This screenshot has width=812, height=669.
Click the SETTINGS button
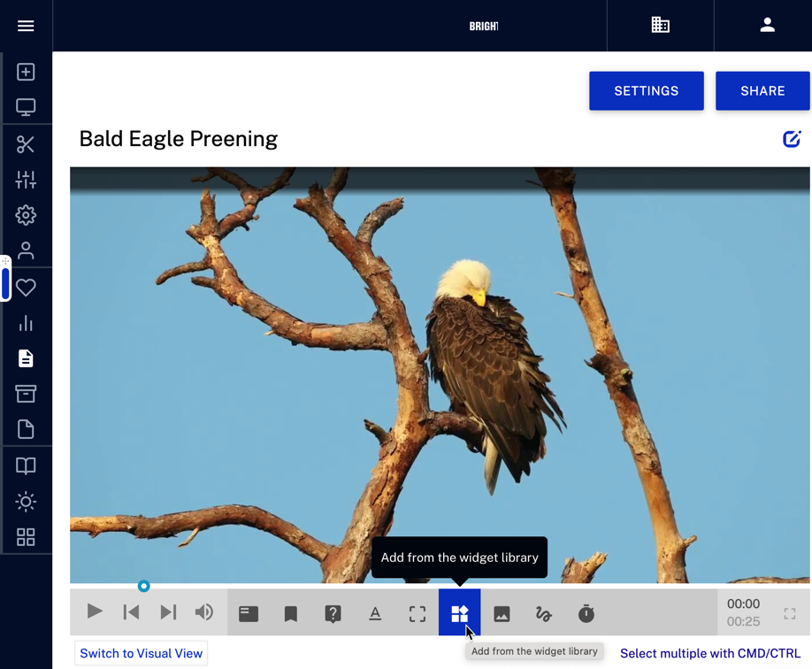647,91
